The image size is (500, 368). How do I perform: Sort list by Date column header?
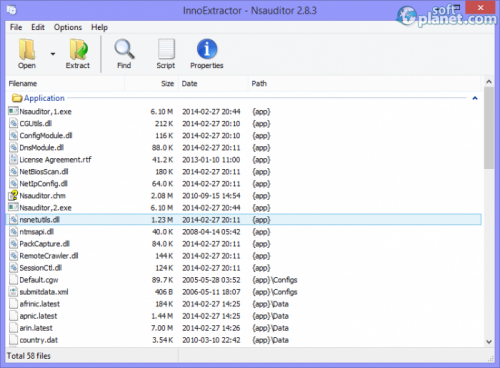(x=213, y=84)
